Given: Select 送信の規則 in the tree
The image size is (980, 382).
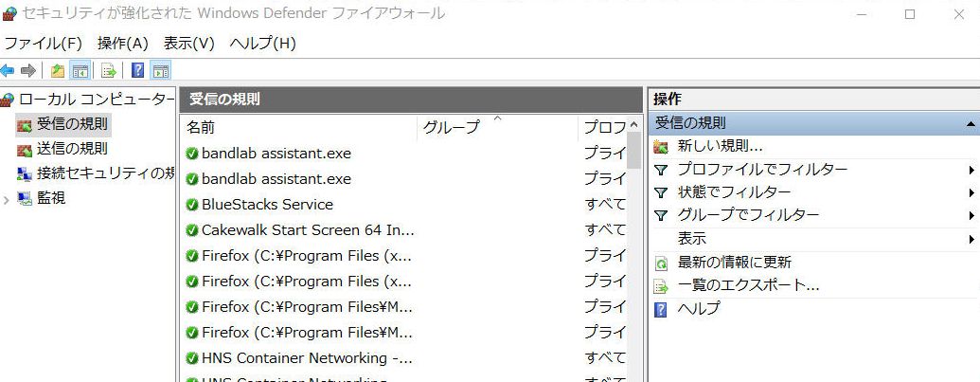Looking at the screenshot, I should coord(72,149).
